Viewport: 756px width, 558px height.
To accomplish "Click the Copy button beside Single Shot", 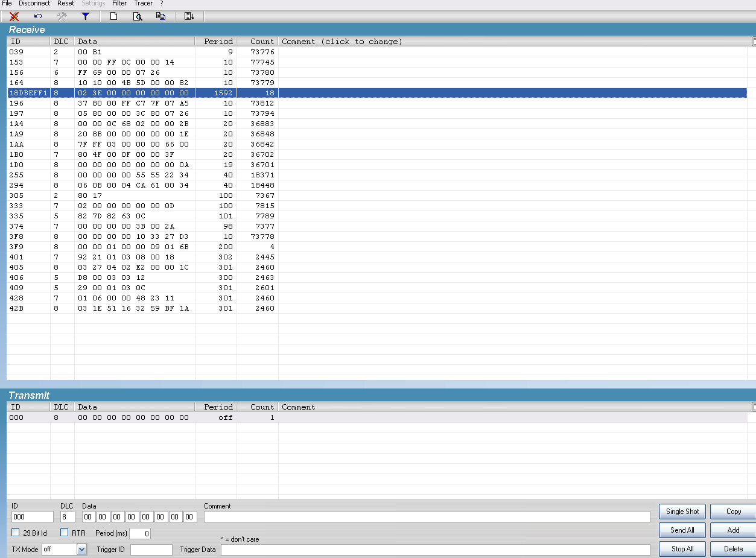I will (x=733, y=512).
